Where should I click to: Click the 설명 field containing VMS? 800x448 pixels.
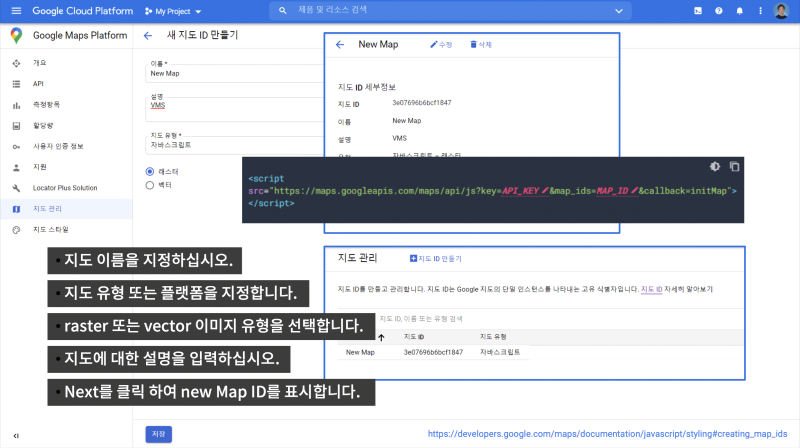tap(235, 107)
